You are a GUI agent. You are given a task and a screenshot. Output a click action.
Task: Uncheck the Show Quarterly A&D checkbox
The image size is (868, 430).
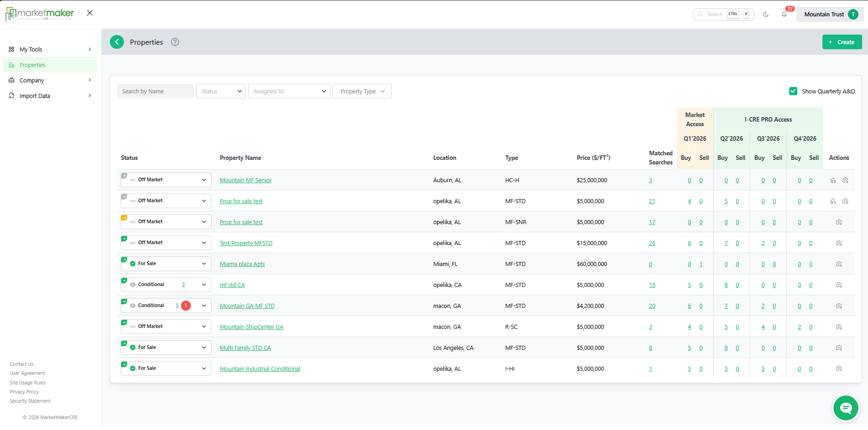tap(793, 91)
